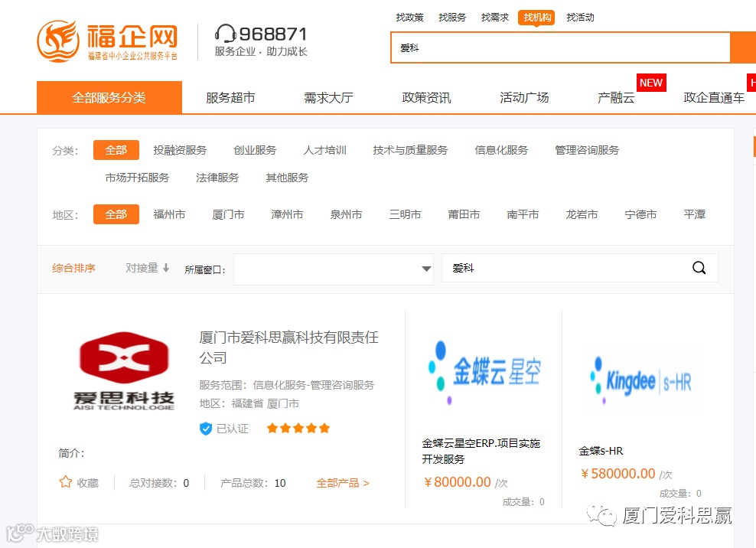Open the 全部服务分类 menu
This screenshot has height=548, width=756.
click(109, 97)
